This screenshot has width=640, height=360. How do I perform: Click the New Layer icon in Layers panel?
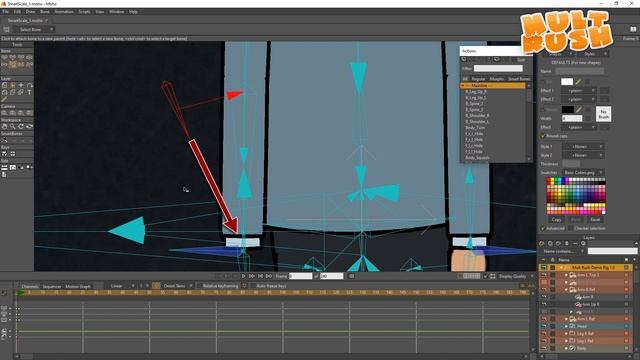(542, 244)
